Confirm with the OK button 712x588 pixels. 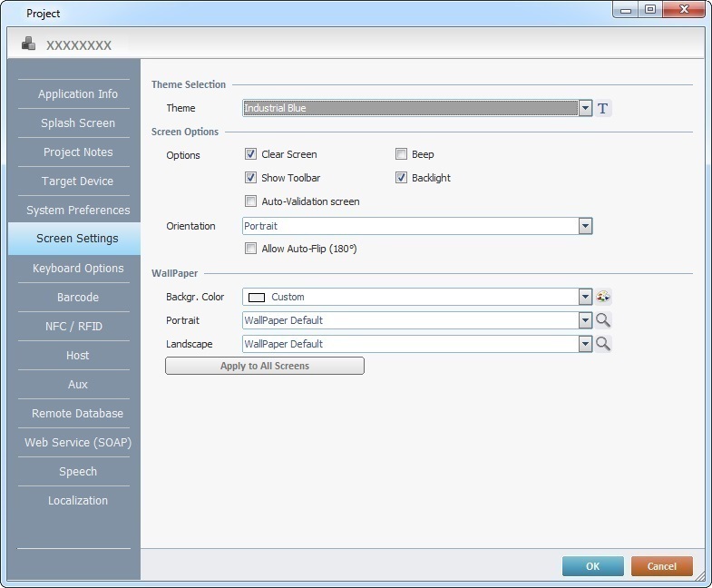coord(592,566)
